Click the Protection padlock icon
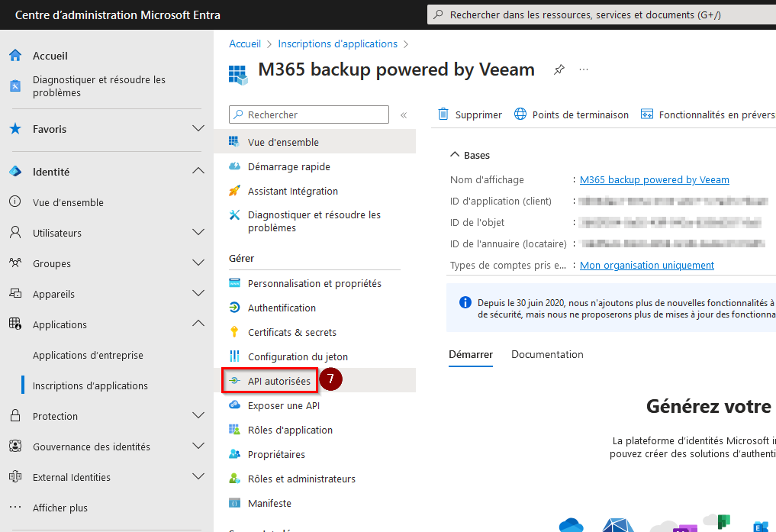Viewport: 776px width, 532px height. pyautogui.click(x=15, y=416)
